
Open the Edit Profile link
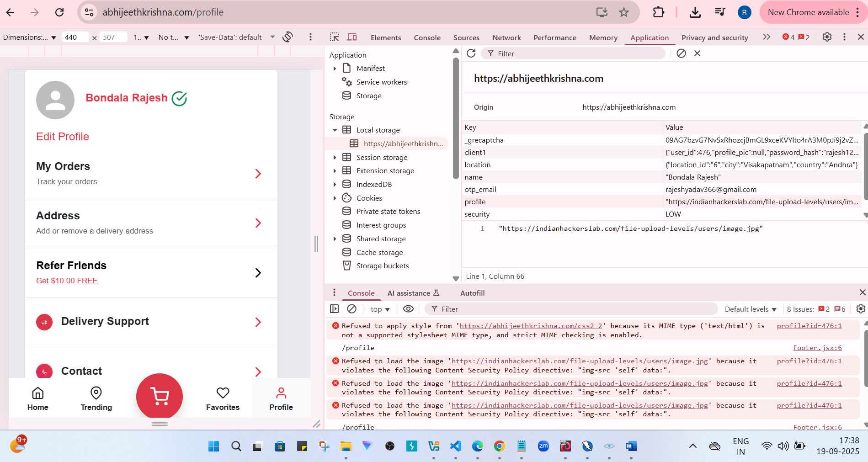[63, 136]
